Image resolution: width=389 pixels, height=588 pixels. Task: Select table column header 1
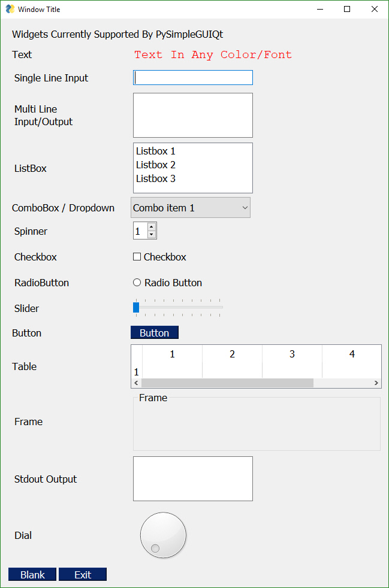click(x=173, y=354)
